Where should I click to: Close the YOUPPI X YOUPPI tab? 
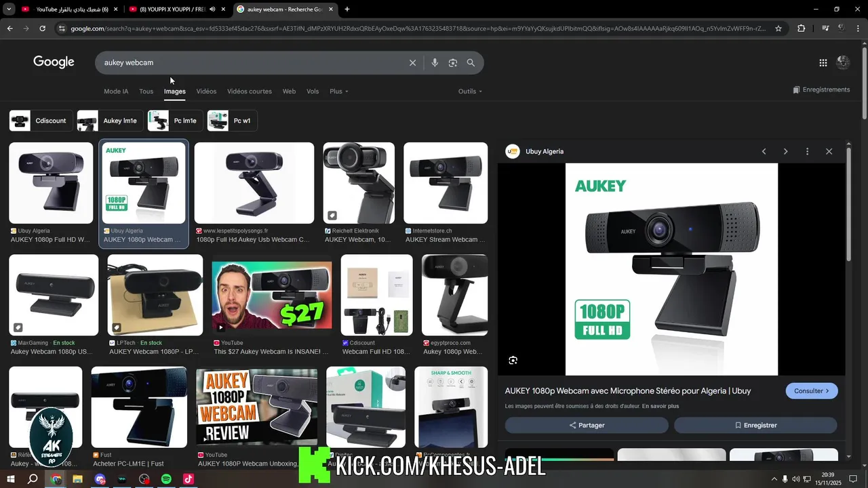[223, 9]
